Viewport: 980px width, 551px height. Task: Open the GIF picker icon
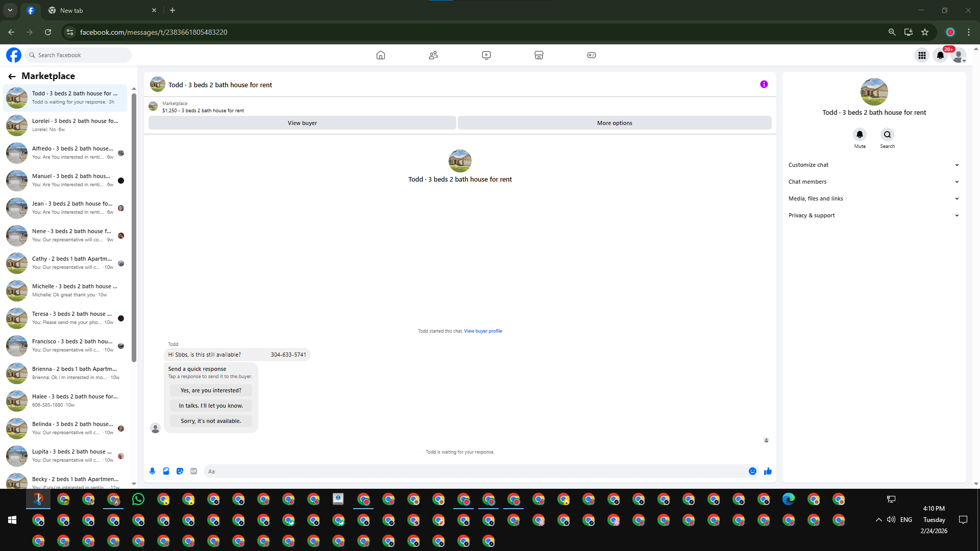[193, 471]
